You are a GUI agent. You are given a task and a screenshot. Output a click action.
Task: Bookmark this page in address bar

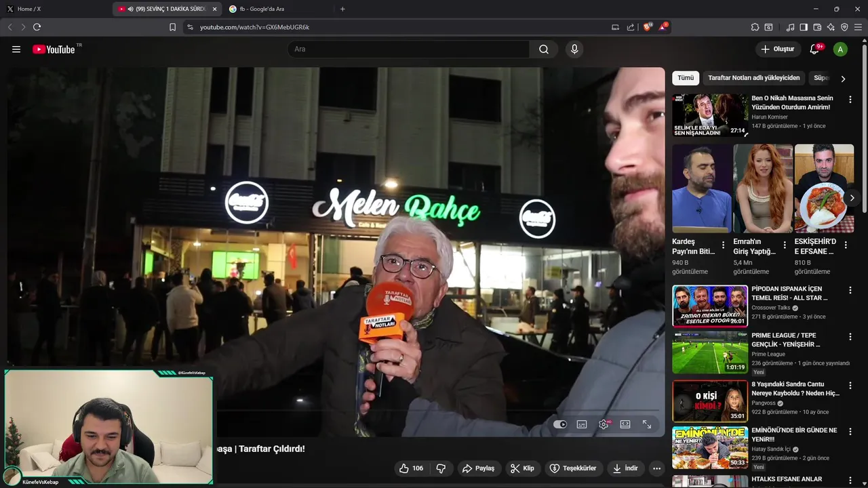pyautogui.click(x=172, y=27)
